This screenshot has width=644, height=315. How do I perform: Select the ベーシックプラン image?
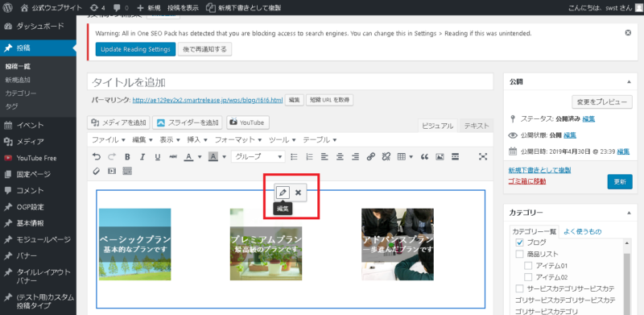pos(134,244)
